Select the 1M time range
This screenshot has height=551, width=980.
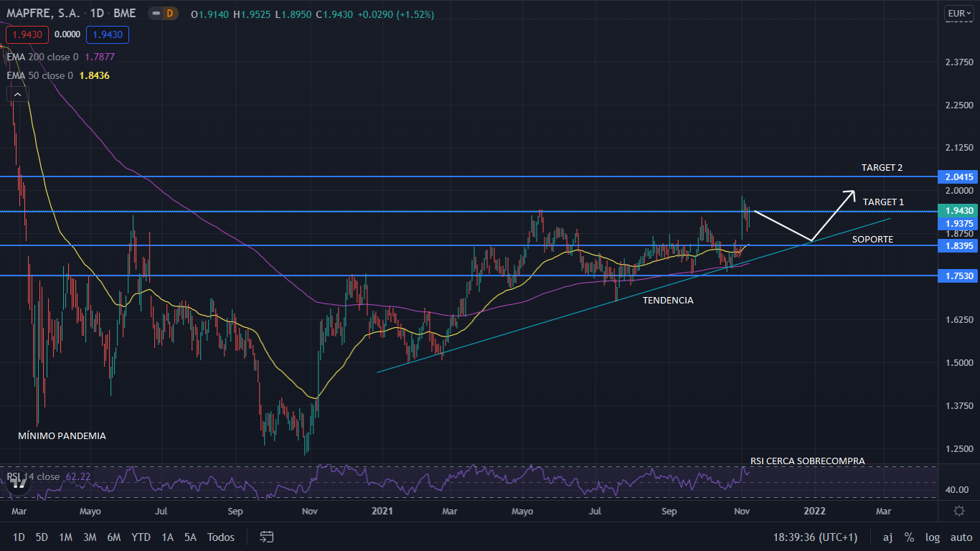pyautogui.click(x=65, y=537)
